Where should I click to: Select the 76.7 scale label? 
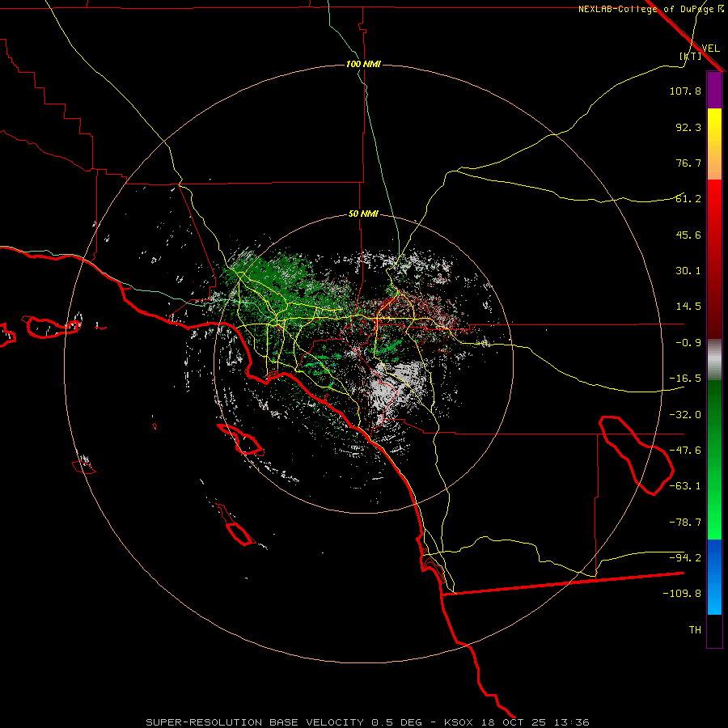pyautogui.click(x=688, y=163)
